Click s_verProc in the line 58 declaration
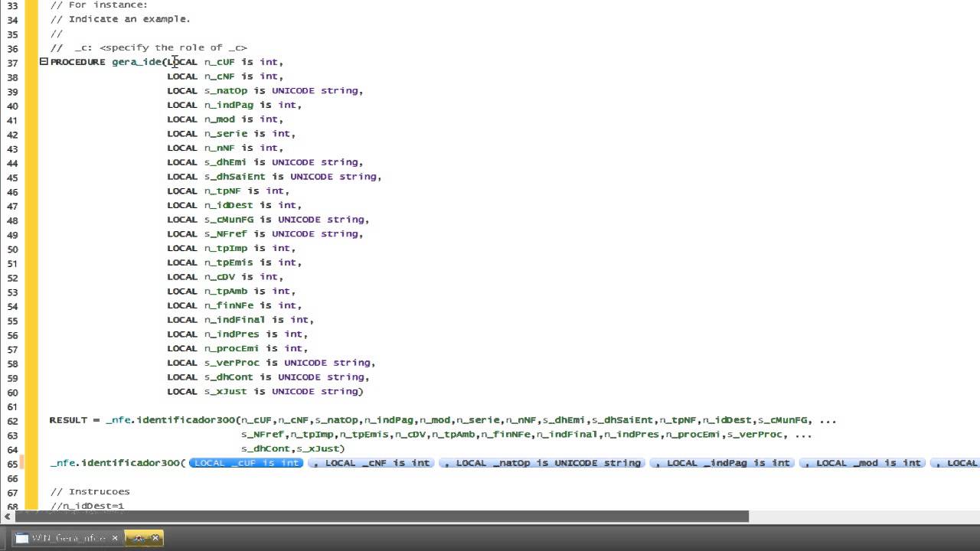The image size is (980, 551). coord(232,363)
